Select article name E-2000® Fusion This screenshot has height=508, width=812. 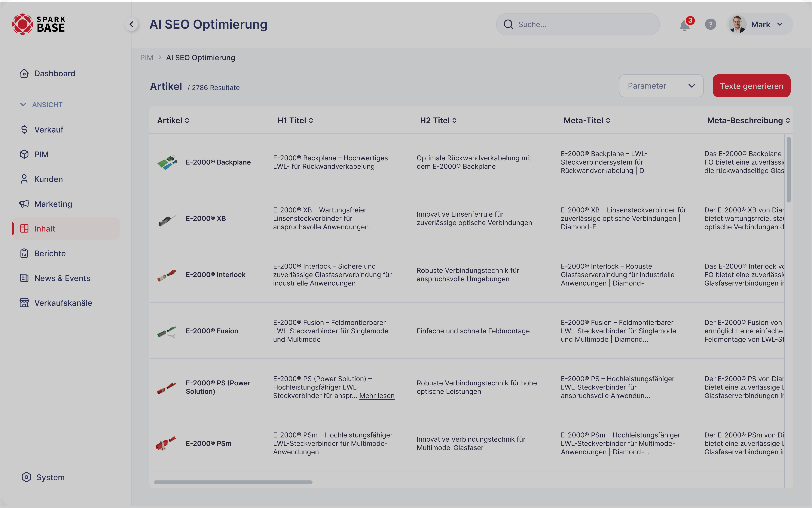coord(212,331)
